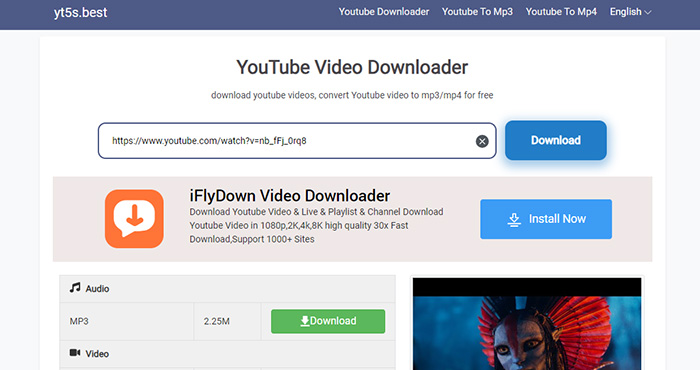
Task: Click the MP3 format cell
Action: [x=127, y=321]
